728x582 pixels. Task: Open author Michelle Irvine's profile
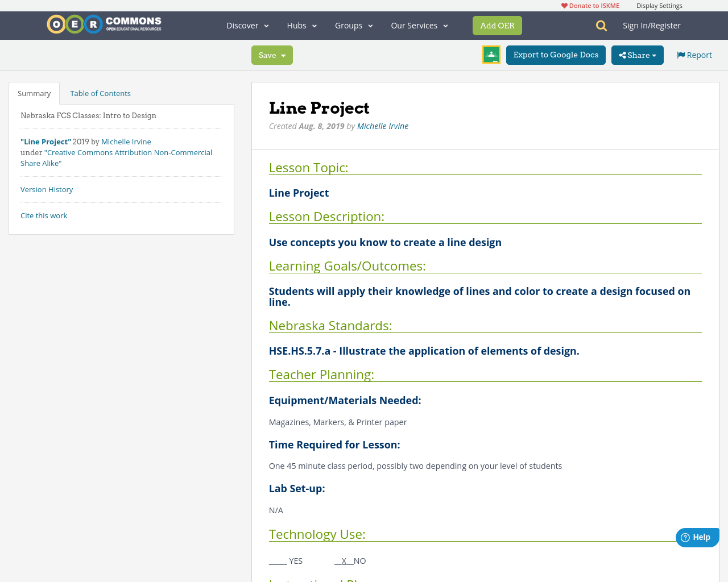pyautogui.click(x=382, y=125)
